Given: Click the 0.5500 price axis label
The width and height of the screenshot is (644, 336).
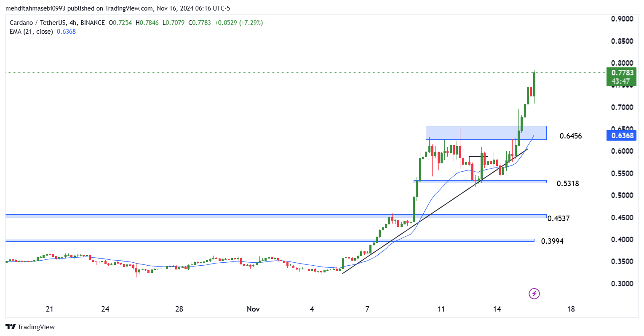Looking at the screenshot, I should point(622,173).
